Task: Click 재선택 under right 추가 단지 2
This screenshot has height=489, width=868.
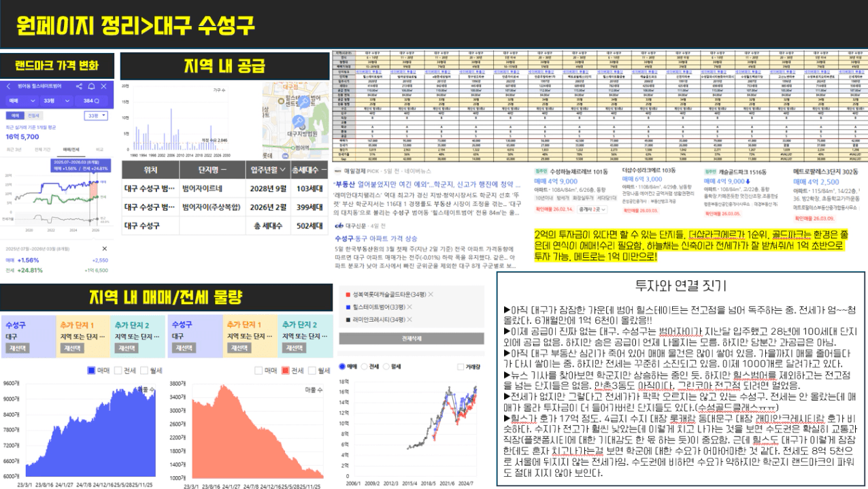Action: (293, 348)
